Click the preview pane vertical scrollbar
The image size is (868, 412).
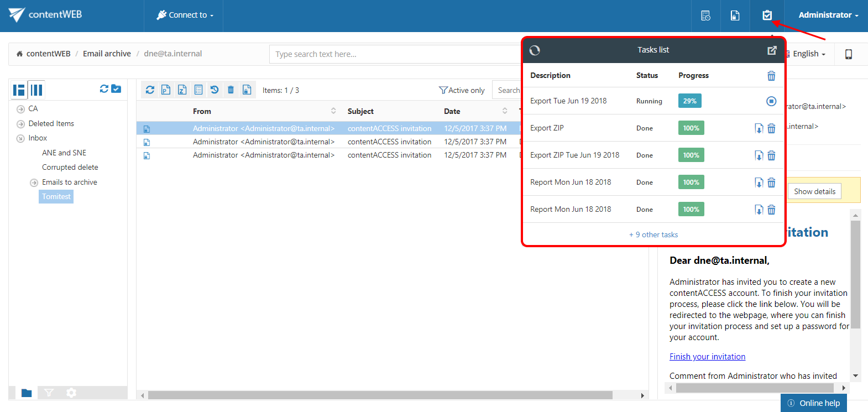[855, 274]
